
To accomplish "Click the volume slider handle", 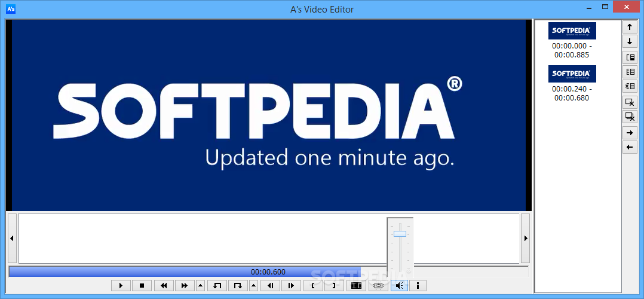I will point(400,234).
